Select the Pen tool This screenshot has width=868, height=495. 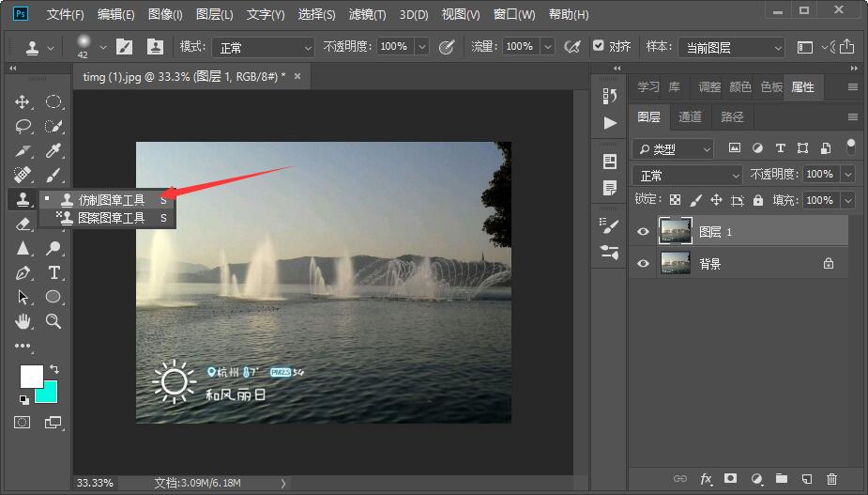click(x=23, y=272)
